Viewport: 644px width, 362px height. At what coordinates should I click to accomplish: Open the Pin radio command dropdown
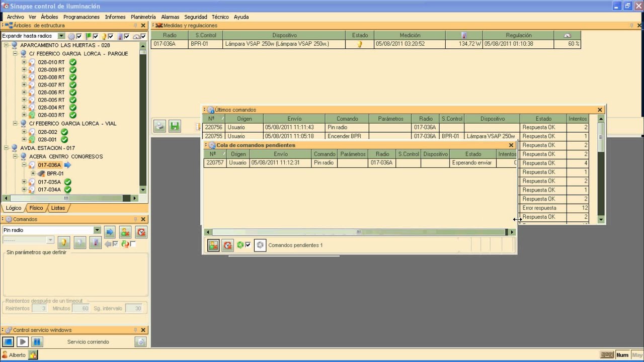coord(97,230)
